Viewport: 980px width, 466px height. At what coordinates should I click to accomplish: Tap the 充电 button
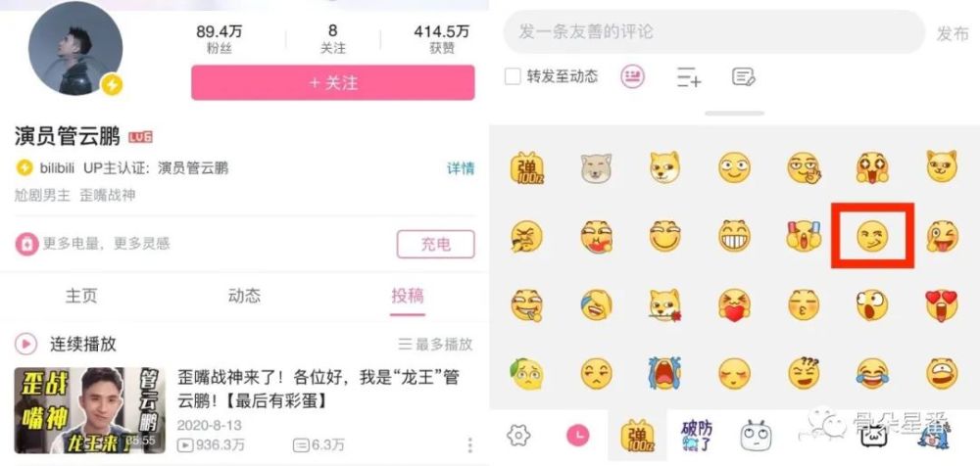pyautogui.click(x=436, y=244)
